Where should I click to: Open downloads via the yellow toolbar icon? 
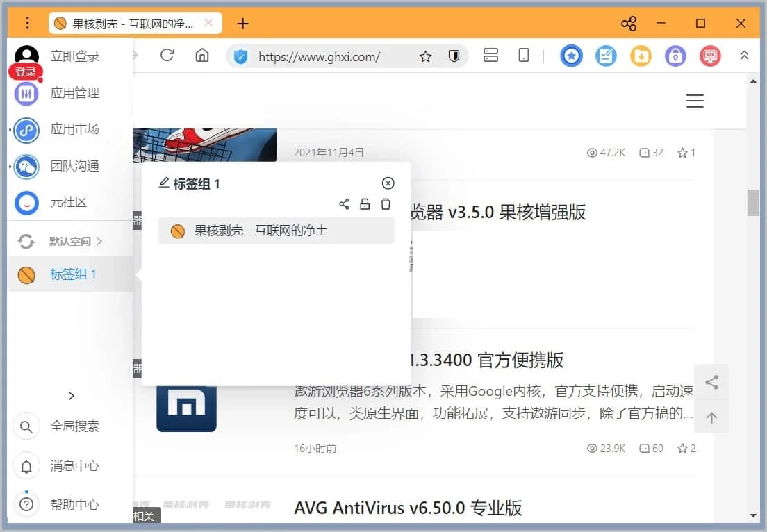click(x=641, y=56)
